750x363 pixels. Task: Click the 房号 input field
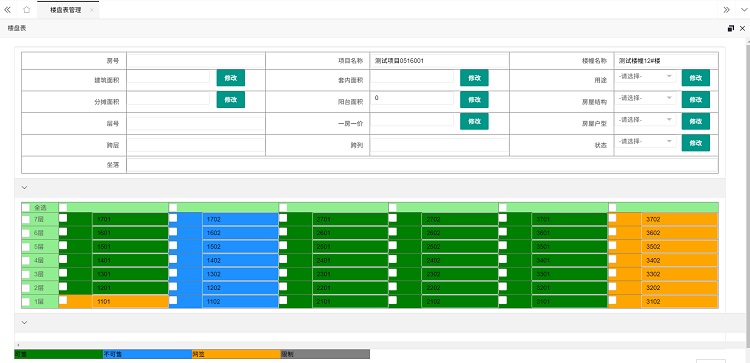coord(195,61)
